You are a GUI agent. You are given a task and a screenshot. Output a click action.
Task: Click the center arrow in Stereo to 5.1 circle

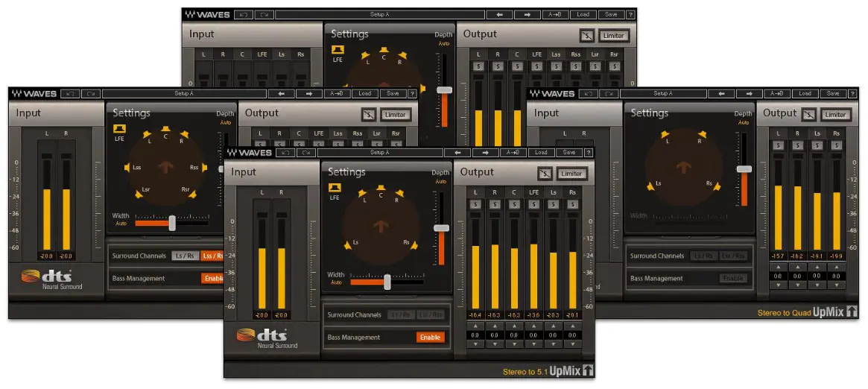(380, 226)
